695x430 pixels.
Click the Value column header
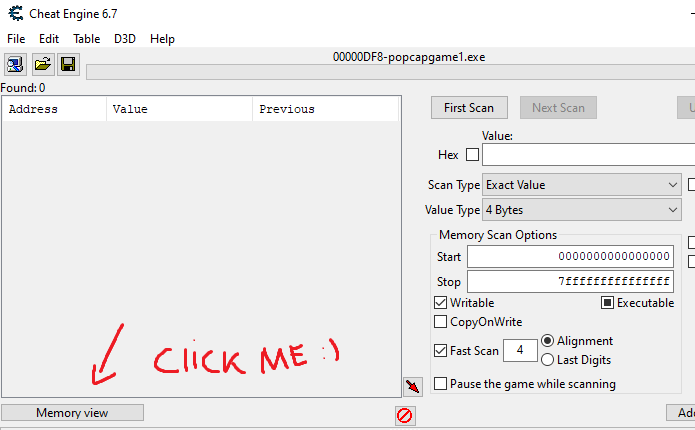[180, 109]
